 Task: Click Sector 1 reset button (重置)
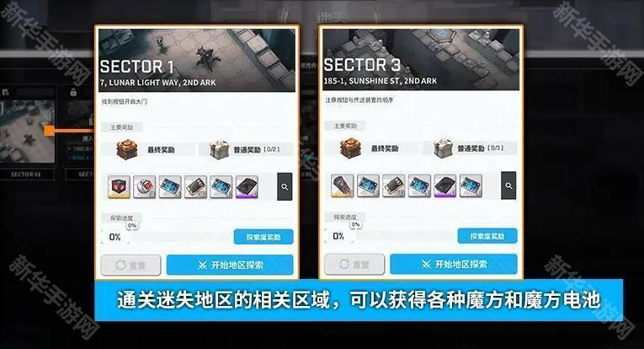click(131, 266)
